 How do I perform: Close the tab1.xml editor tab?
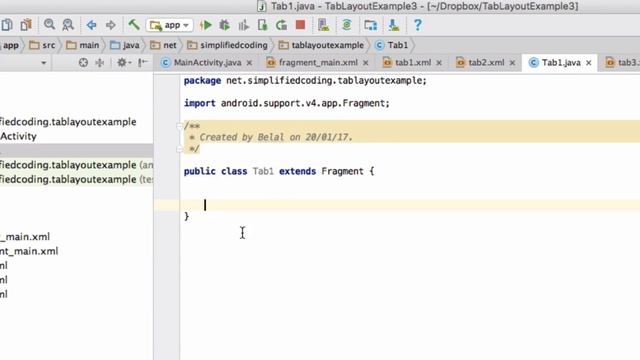coord(439,63)
